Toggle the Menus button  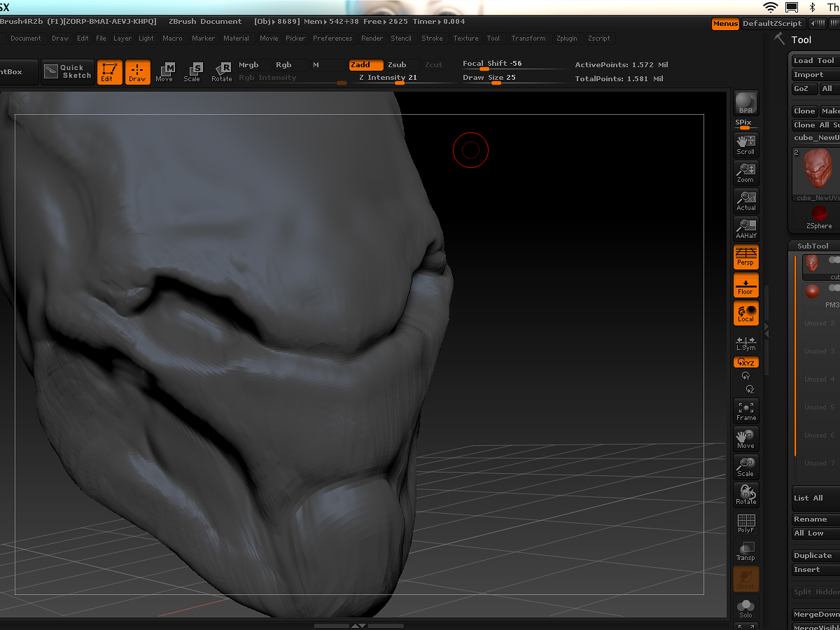click(725, 24)
